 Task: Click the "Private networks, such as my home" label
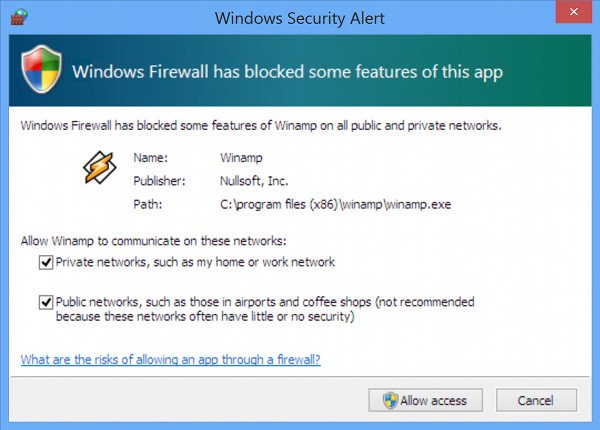pyautogui.click(x=195, y=262)
